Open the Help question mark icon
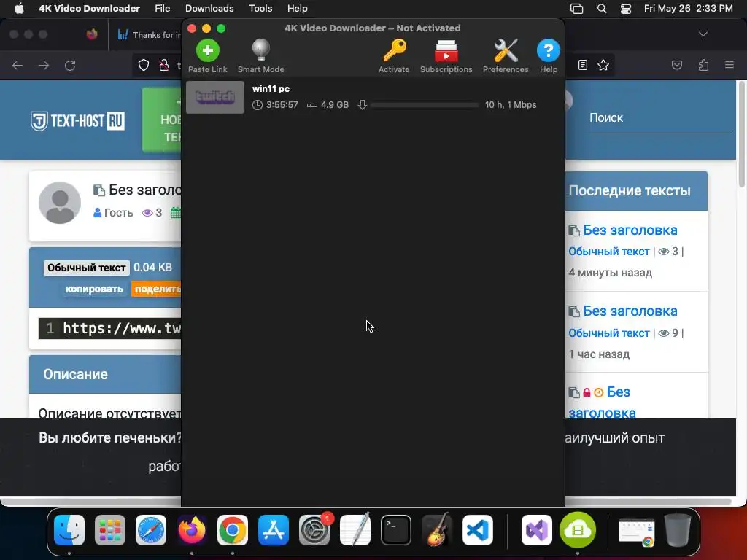 549,50
